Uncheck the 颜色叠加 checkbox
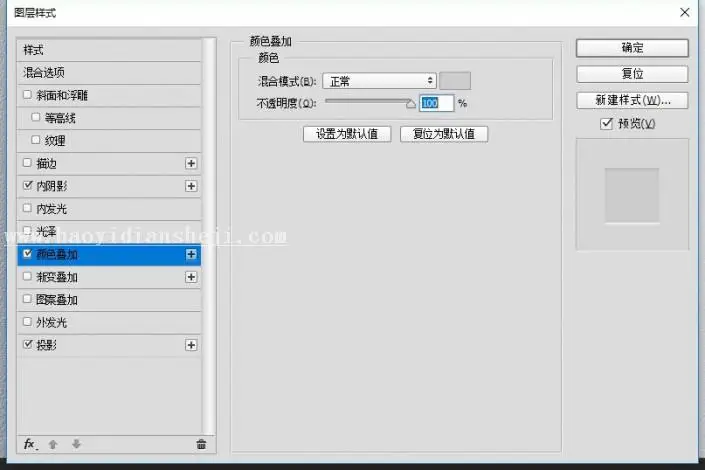 (x=27, y=253)
